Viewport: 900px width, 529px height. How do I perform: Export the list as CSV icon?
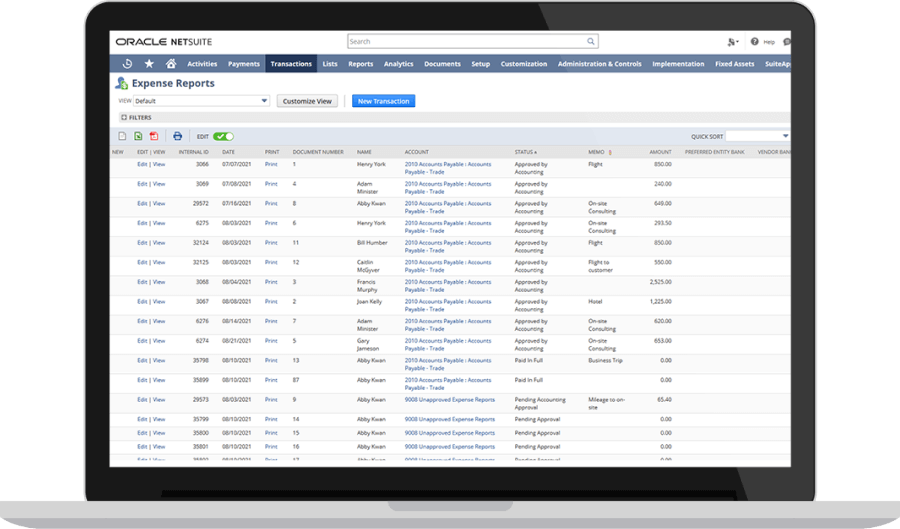coord(122,136)
